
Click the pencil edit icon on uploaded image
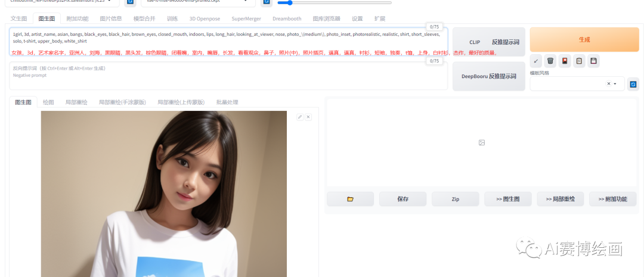pyautogui.click(x=300, y=117)
